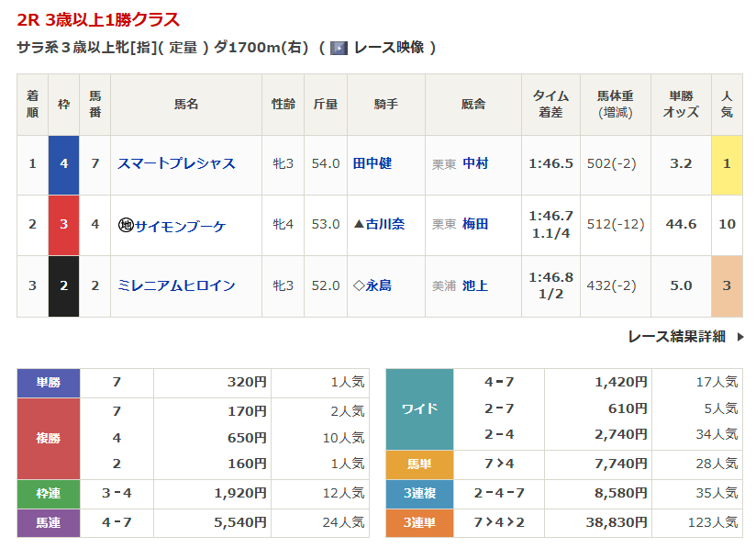Open horse ミレニアムヒロイン profile
Image resolution: width=756 pixels, height=548 pixels.
176,285
